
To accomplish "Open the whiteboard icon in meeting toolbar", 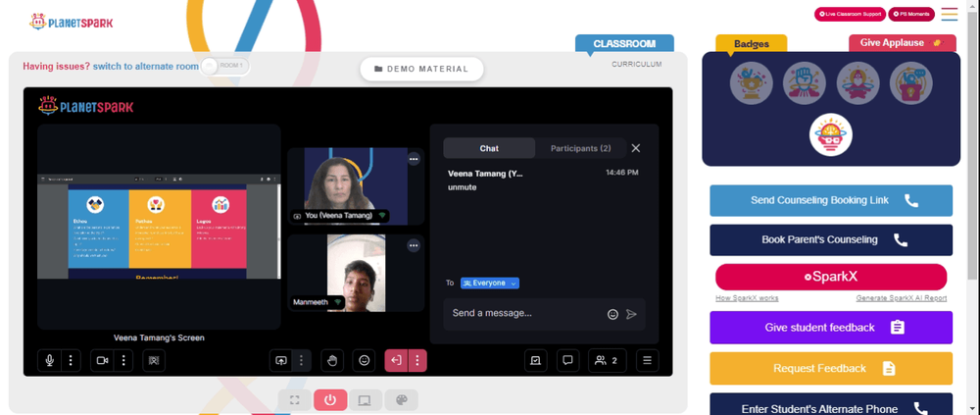I will click(x=536, y=360).
